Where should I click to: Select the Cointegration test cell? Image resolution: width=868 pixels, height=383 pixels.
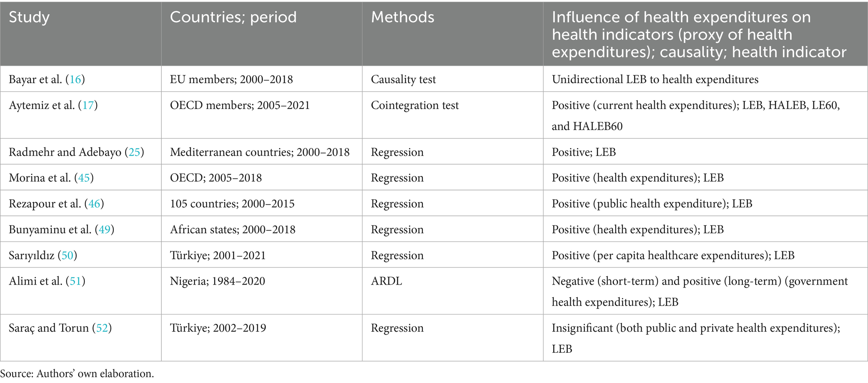[x=414, y=105]
